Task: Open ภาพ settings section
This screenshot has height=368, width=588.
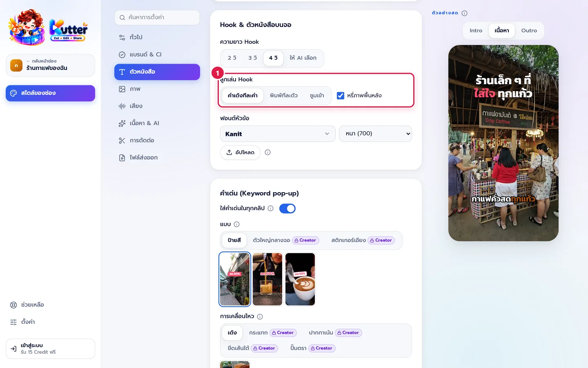Action: pyautogui.click(x=157, y=89)
